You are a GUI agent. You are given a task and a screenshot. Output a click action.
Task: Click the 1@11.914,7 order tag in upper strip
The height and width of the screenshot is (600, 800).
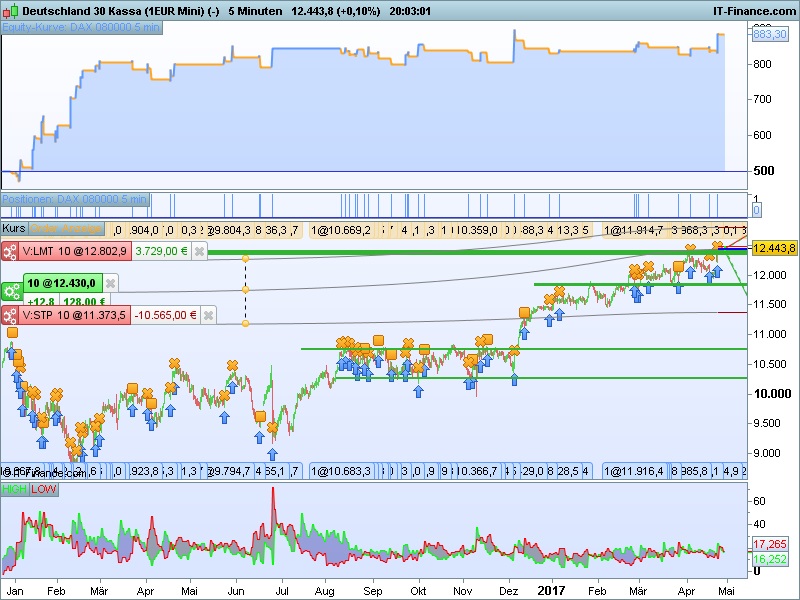tap(633, 230)
